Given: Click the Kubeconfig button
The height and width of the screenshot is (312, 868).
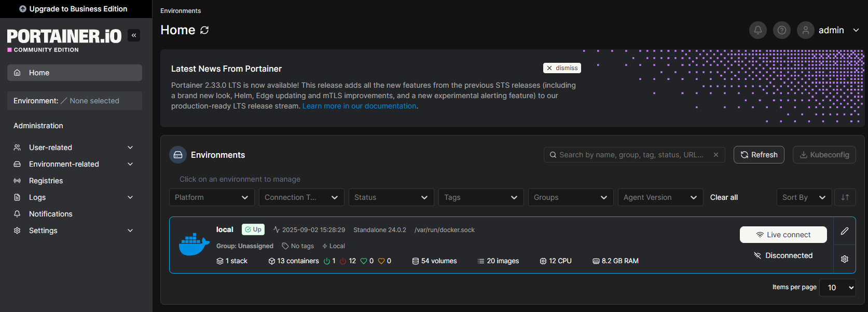Looking at the screenshot, I should click(x=824, y=155).
